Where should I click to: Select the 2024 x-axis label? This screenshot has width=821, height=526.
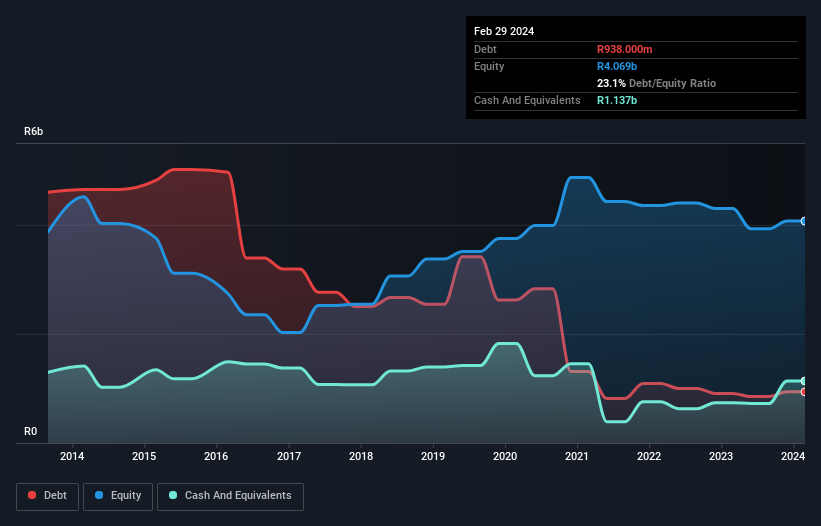click(x=793, y=456)
